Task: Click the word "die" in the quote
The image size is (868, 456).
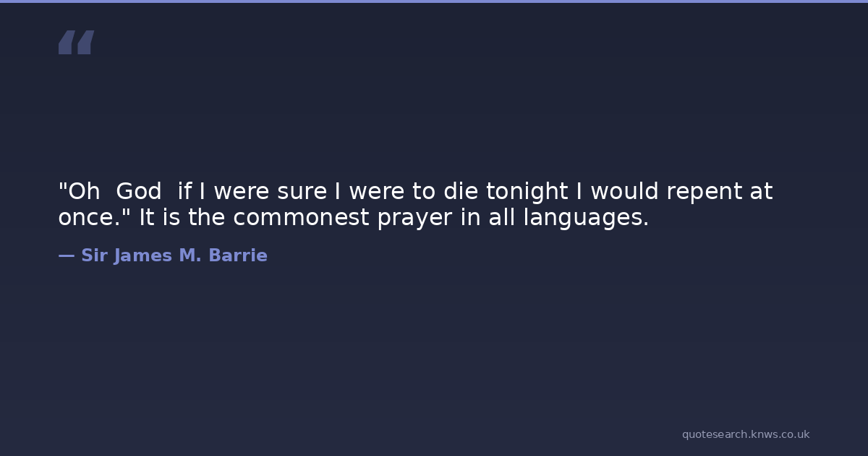Action: (460, 192)
